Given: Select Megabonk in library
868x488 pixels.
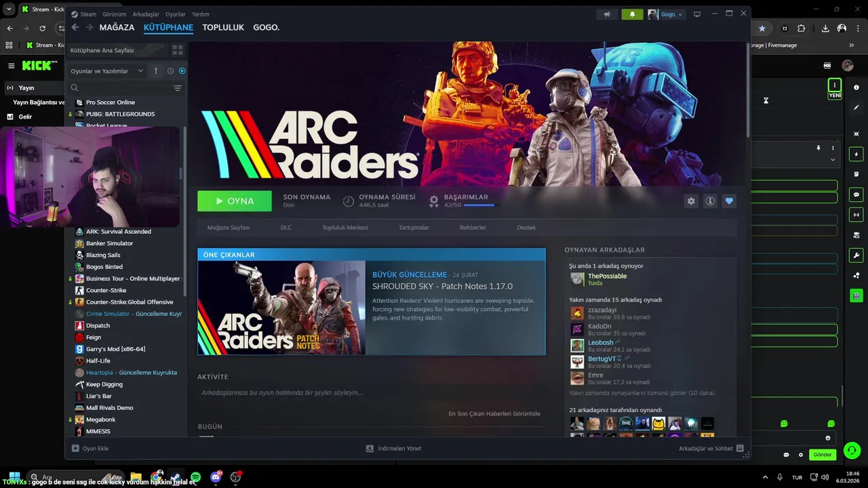Looking at the screenshot, I should (101, 420).
